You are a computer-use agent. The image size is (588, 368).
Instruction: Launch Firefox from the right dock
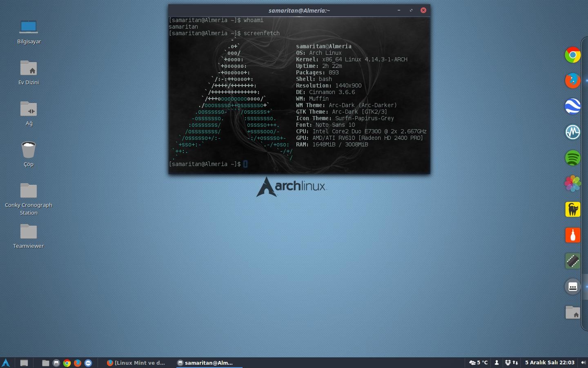click(x=572, y=81)
